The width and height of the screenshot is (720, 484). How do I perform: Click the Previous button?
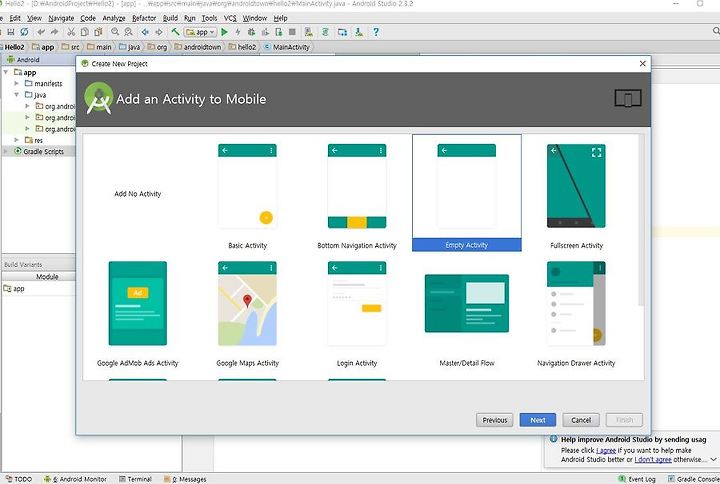coord(495,420)
